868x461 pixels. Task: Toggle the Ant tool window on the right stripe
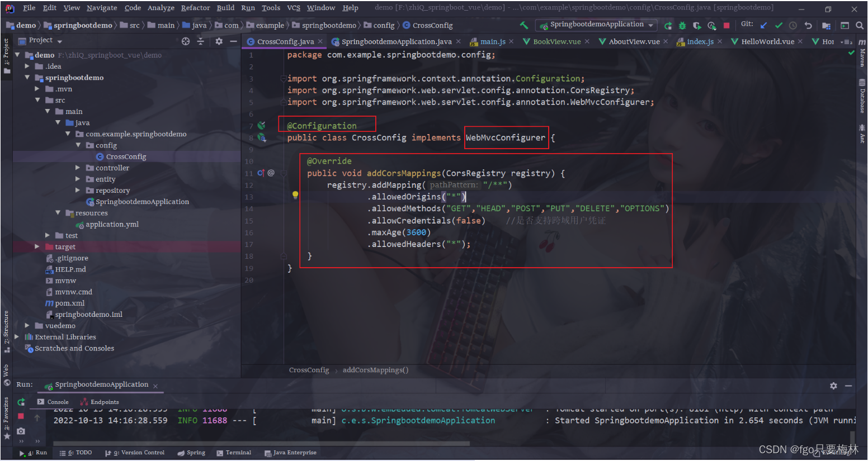862,134
